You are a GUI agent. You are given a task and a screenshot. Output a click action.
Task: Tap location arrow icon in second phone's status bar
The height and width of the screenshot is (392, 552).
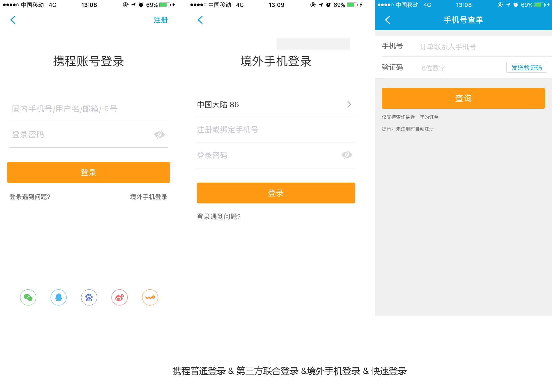[321, 5]
